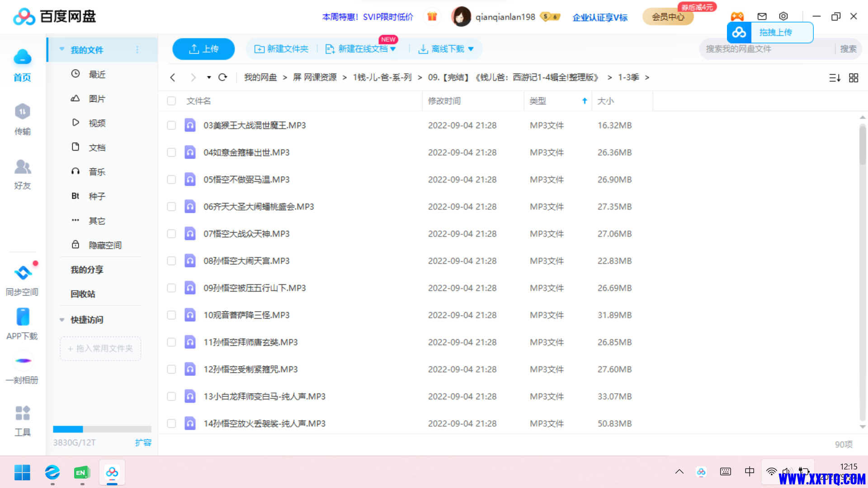
Task: Collapse the 我的文件 tree section
Action: (62, 49)
